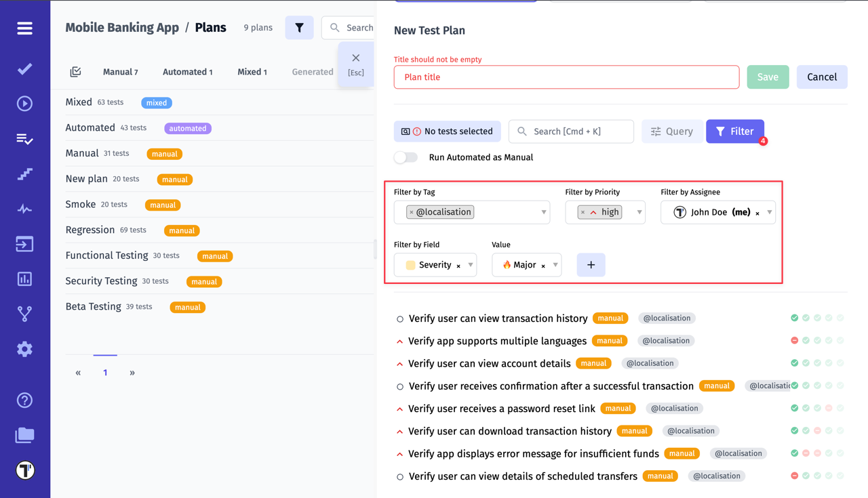Click the hamburger menu at top of sidebar

24,28
